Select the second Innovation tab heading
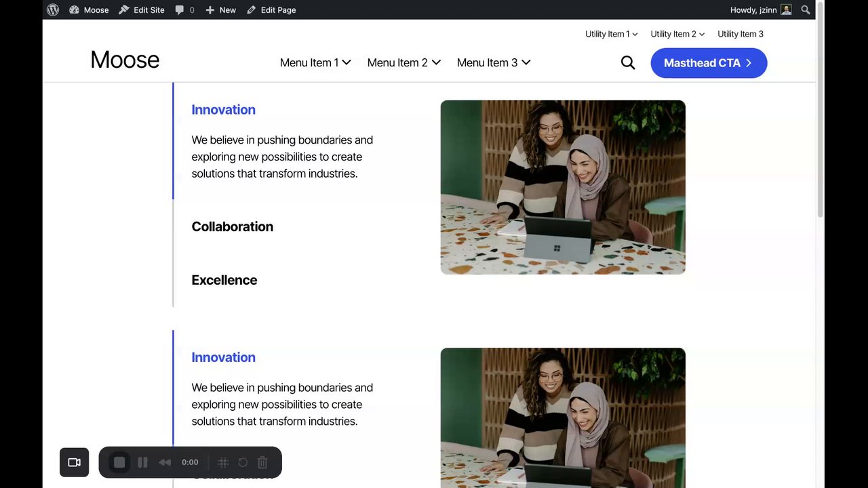This screenshot has height=488, width=868. pos(223,357)
